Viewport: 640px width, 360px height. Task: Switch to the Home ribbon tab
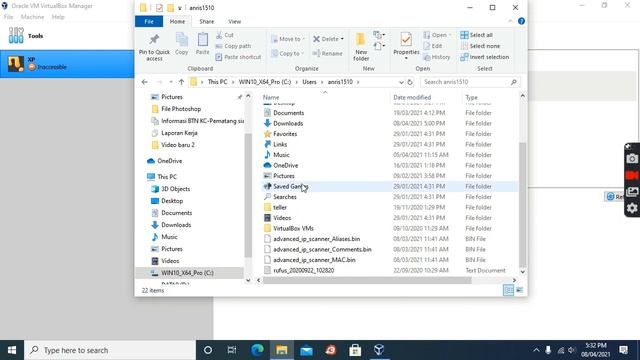177,21
